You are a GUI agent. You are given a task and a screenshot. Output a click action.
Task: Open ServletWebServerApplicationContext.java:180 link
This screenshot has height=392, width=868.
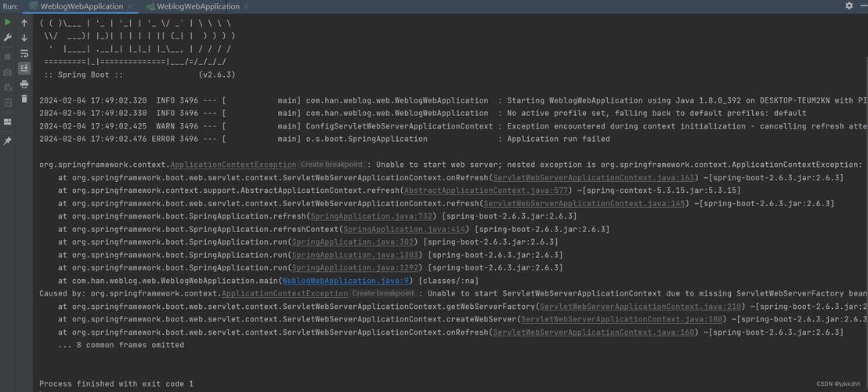(622, 319)
